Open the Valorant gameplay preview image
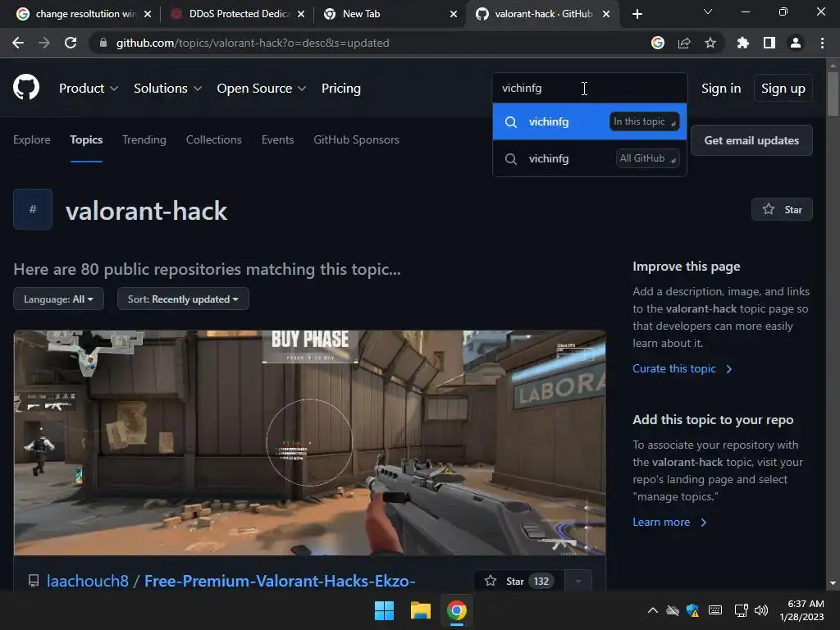The height and width of the screenshot is (630, 840). tap(309, 442)
